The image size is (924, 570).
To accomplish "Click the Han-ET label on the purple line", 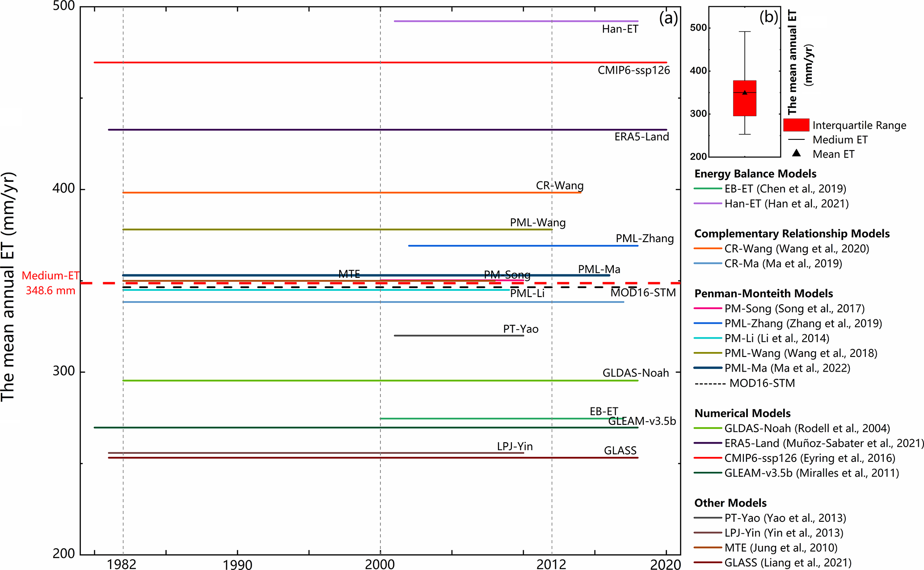I will click(620, 29).
